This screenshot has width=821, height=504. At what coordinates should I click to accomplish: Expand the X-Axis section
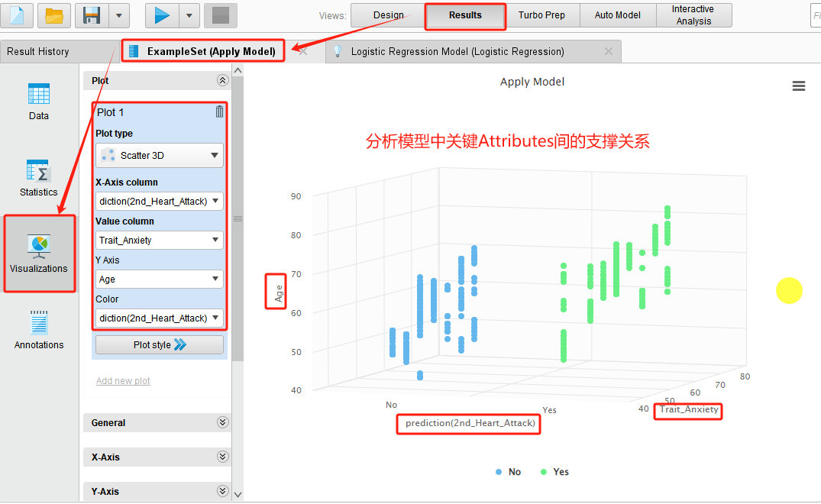pos(222,457)
